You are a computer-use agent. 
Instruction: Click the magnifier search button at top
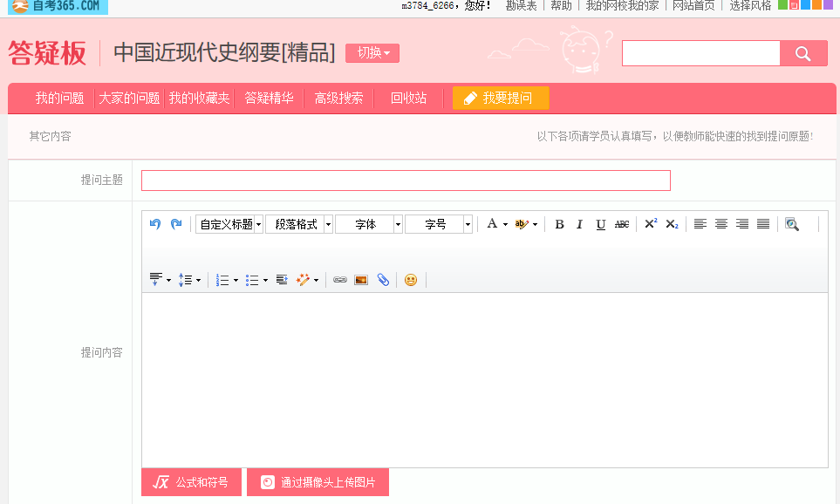pyautogui.click(x=803, y=53)
